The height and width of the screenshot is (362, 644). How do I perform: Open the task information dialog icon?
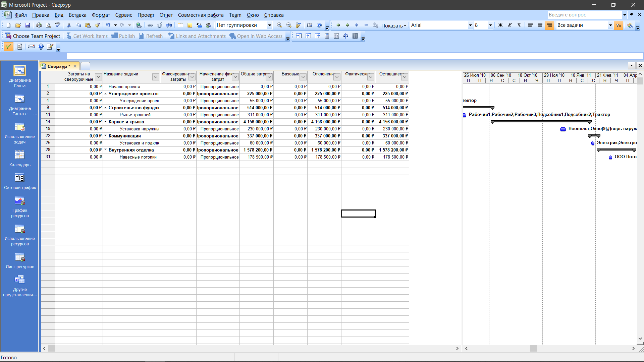[x=180, y=25]
